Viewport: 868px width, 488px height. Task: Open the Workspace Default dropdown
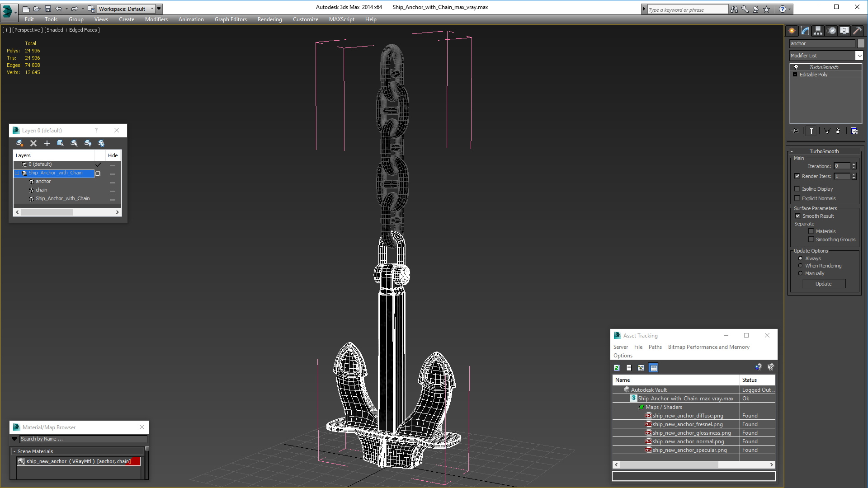(x=152, y=9)
